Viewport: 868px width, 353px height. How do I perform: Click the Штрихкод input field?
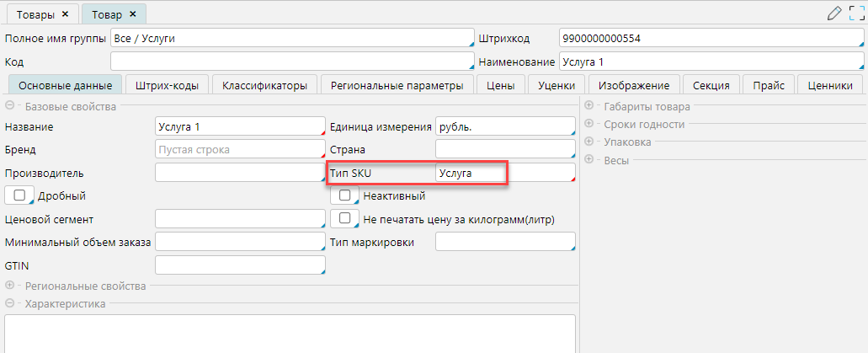pos(711,38)
